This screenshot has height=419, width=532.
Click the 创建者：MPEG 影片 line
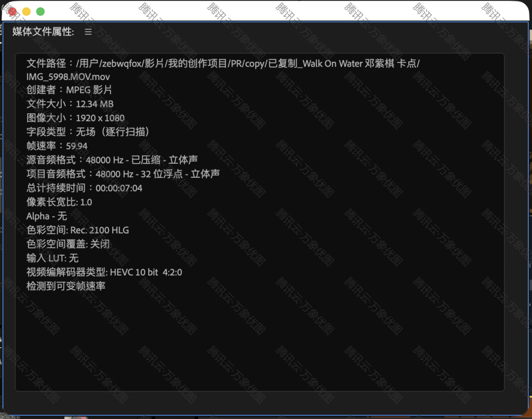69,90
